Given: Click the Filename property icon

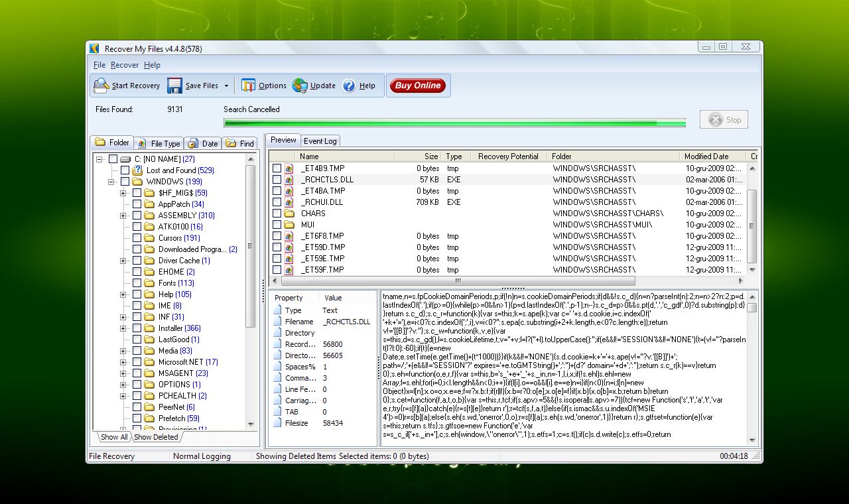Looking at the screenshot, I should (x=277, y=322).
